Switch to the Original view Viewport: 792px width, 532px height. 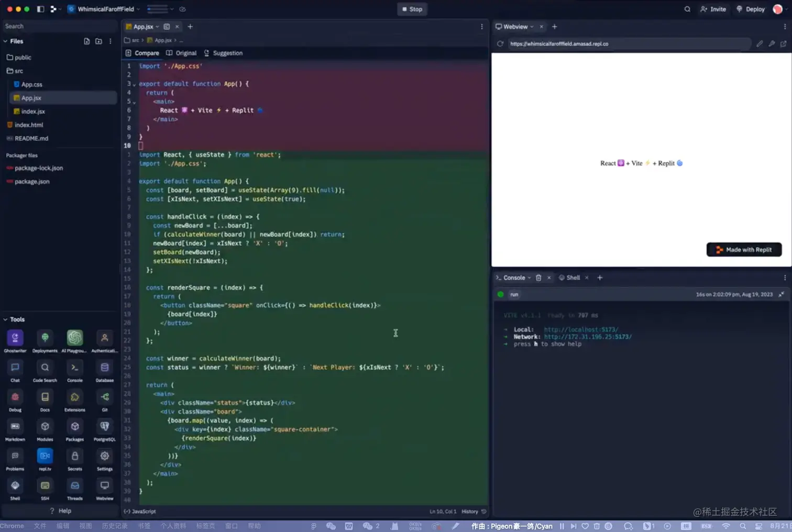coord(181,53)
